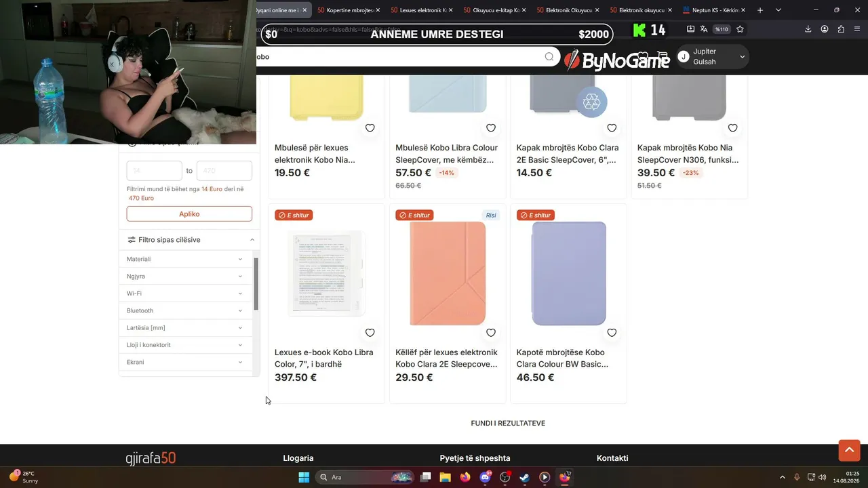Click the filter panel scrollbar
Viewport: 868px width, 488px height.
(256, 284)
